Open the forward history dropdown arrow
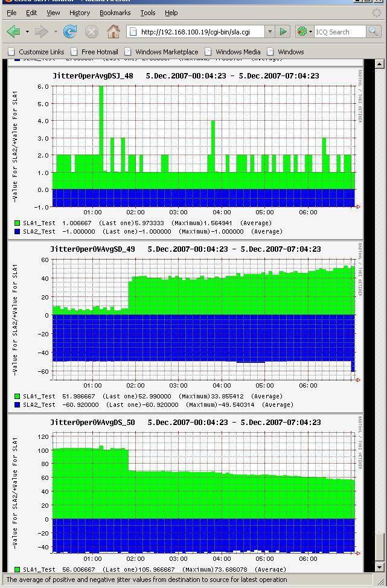The height and width of the screenshot is (588, 387). 56,31
